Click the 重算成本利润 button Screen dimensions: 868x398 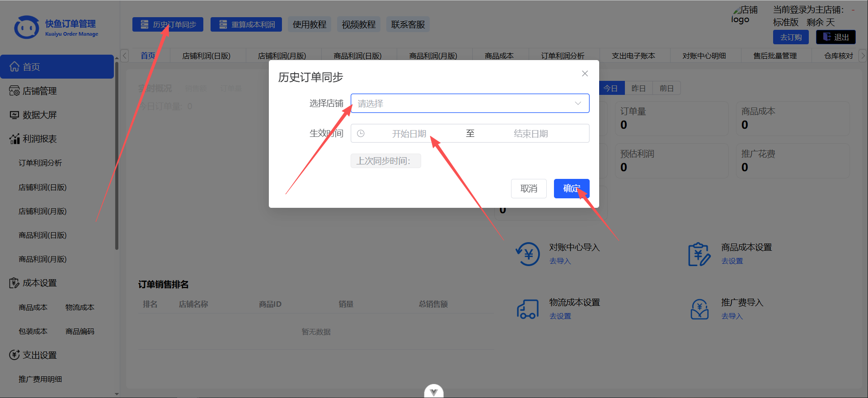tap(246, 24)
